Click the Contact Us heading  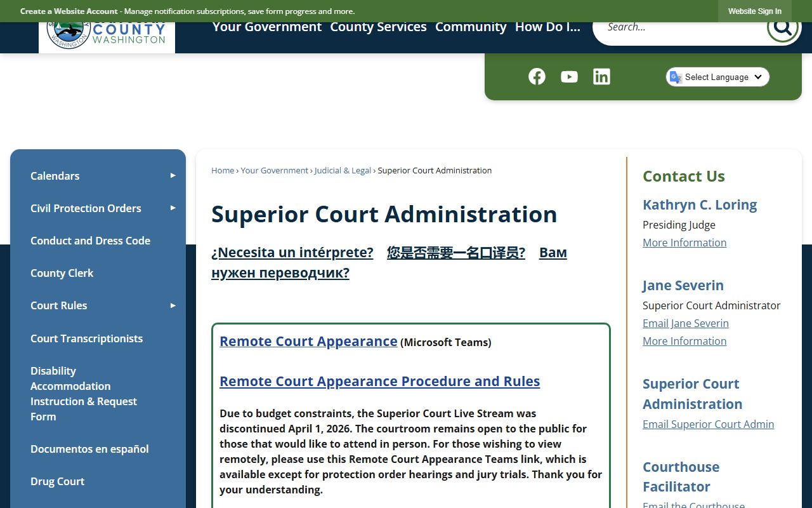[684, 176]
